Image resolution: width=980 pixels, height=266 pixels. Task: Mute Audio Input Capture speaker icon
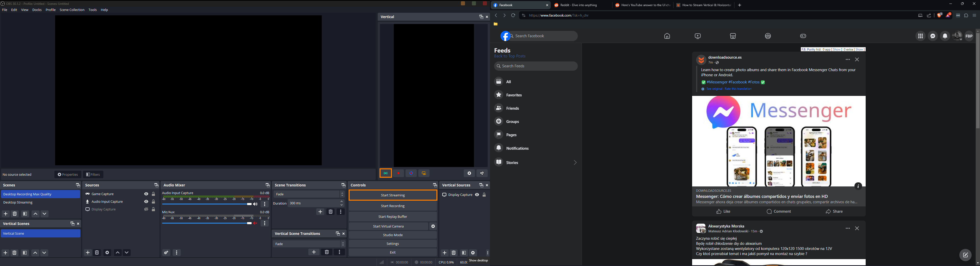pos(256,205)
